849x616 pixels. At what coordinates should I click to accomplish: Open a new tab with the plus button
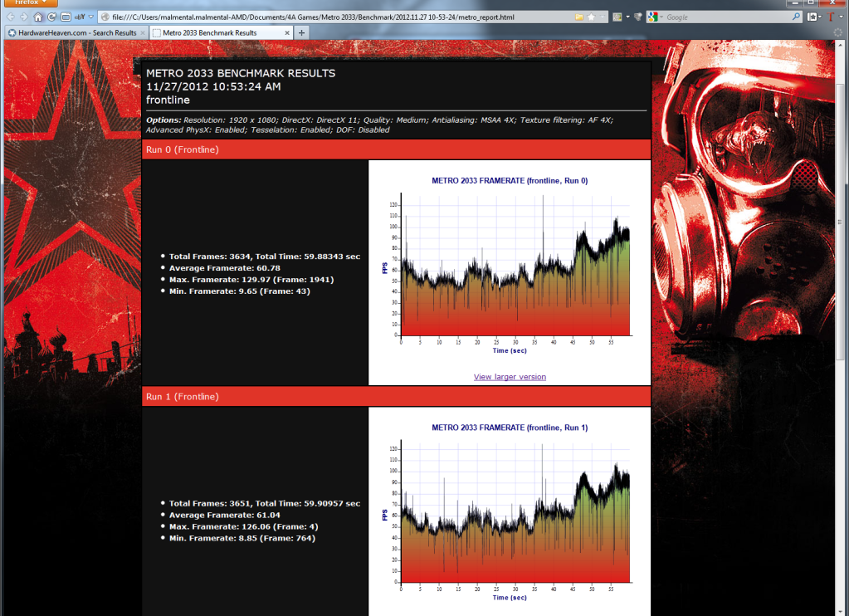click(301, 32)
